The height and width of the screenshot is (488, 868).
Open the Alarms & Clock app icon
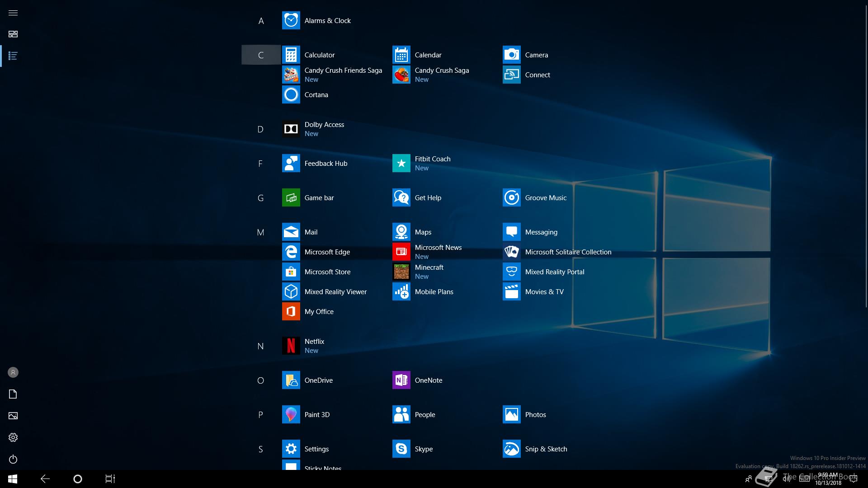291,21
